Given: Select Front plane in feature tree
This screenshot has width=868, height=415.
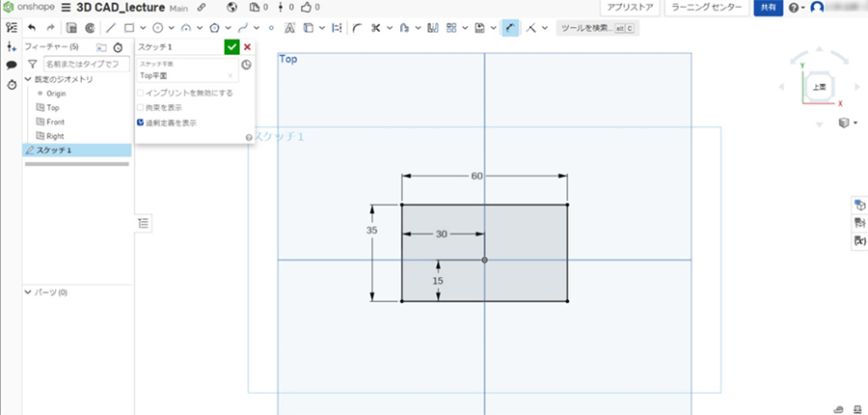Looking at the screenshot, I should [55, 123].
